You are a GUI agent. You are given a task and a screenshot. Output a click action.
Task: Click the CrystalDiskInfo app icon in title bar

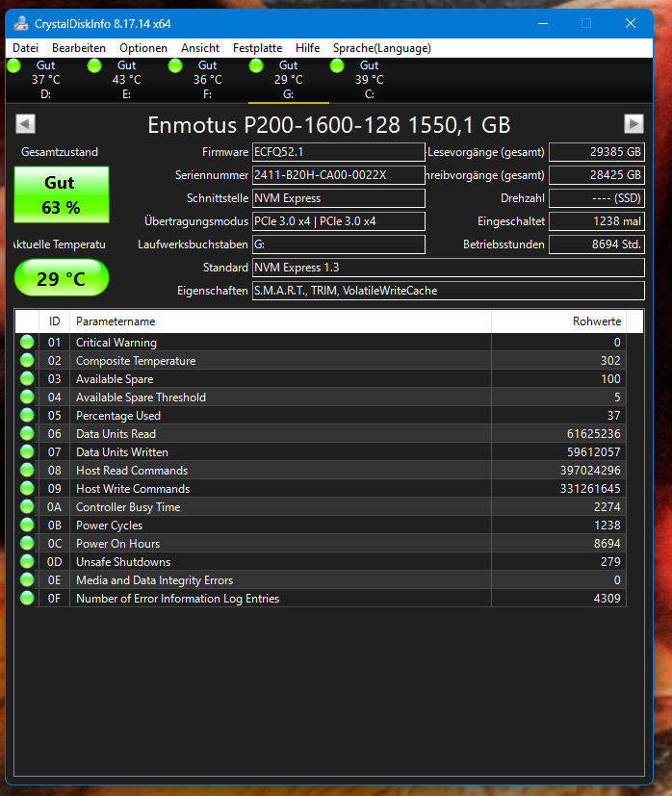click(21, 23)
